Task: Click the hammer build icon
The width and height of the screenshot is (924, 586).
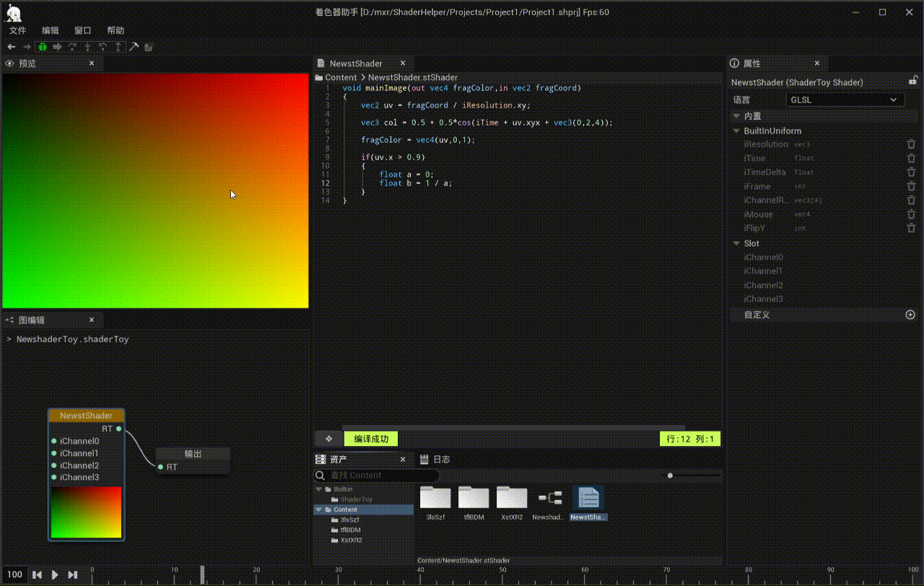Action: (x=134, y=47)
